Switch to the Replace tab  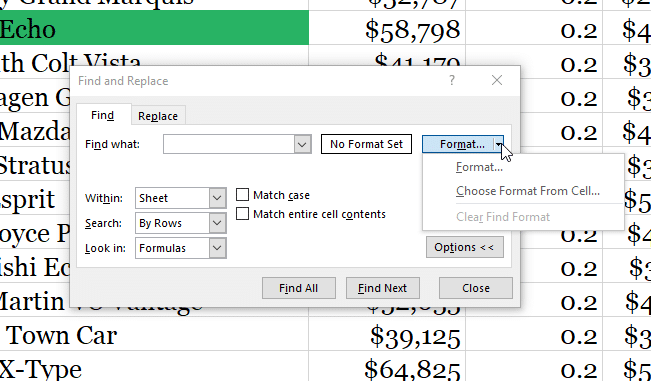click(x=158, y=116)
